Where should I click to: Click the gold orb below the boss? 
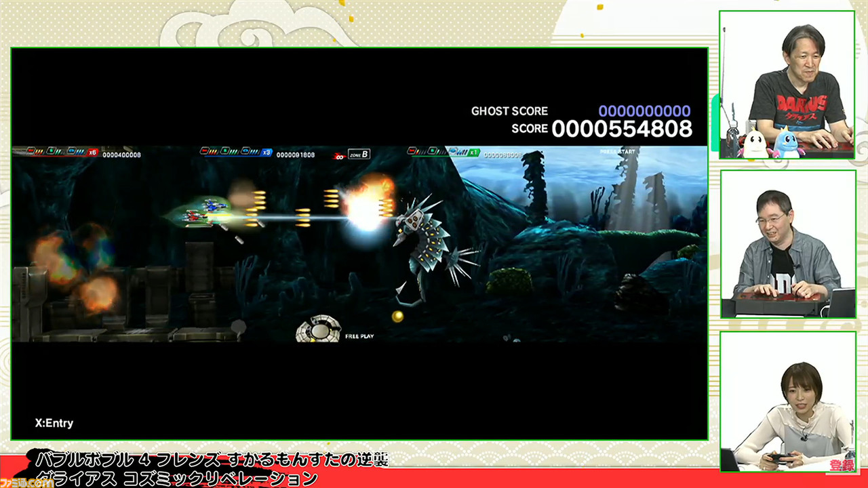pyautogui.click(x=397, y=316)
